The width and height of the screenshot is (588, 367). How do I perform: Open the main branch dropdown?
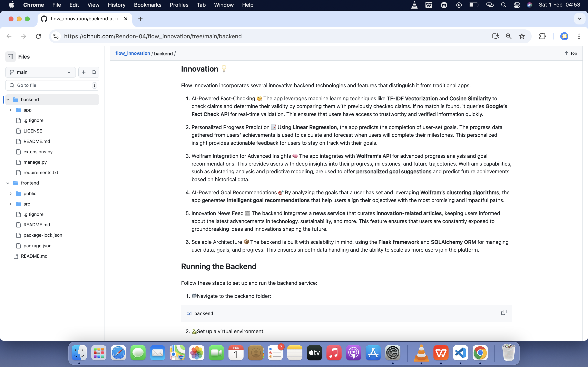point(40,72)
